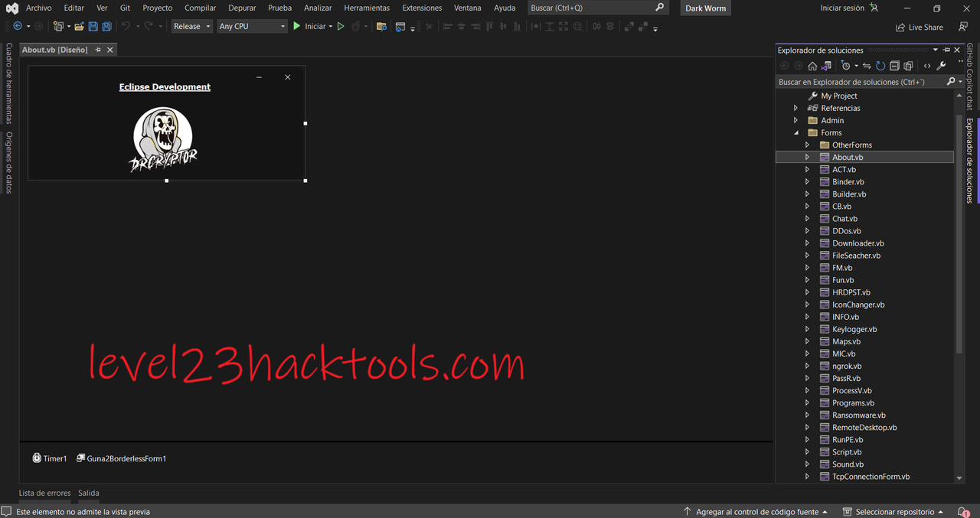The width and height of the screenshot is (980, 518).
Task: Open the Extensiones menu
Action: tap(422, 8)
